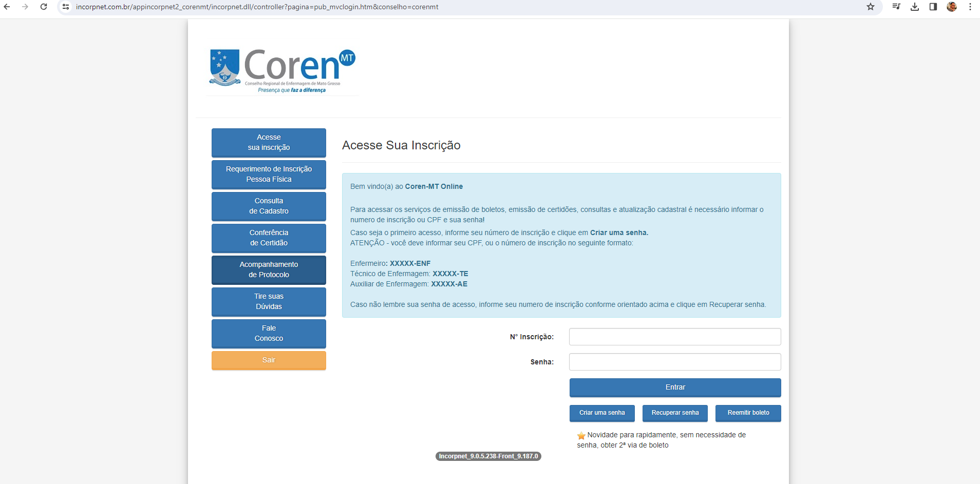Focus the N° Inscrição input field
This screenshot has height=484, width=980.
675,337
